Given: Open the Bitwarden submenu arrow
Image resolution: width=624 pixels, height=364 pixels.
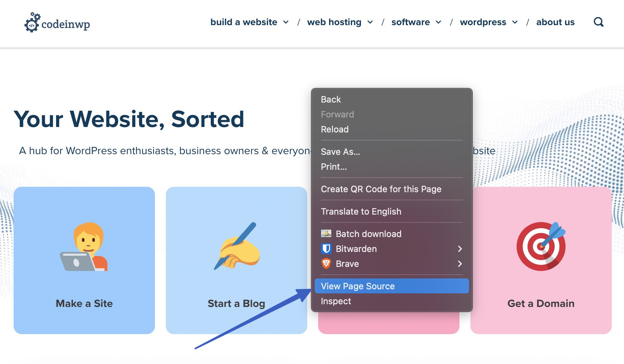Looking at the screenshot, I should (x=461, y=249).
